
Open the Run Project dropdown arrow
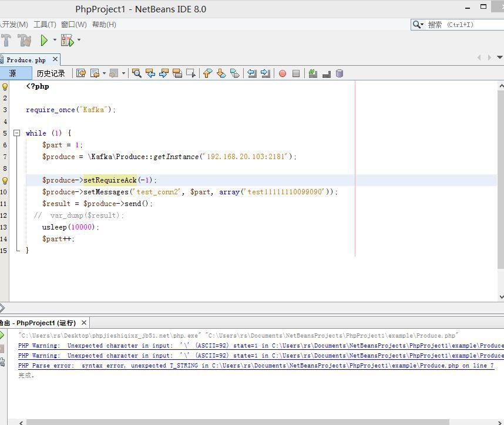click(55, 40)
